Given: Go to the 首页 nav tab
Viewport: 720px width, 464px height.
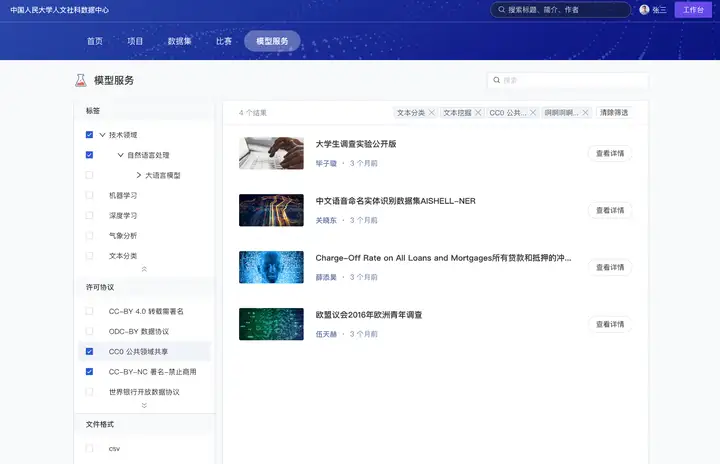Looking at the screenshot, I should 95,41.
